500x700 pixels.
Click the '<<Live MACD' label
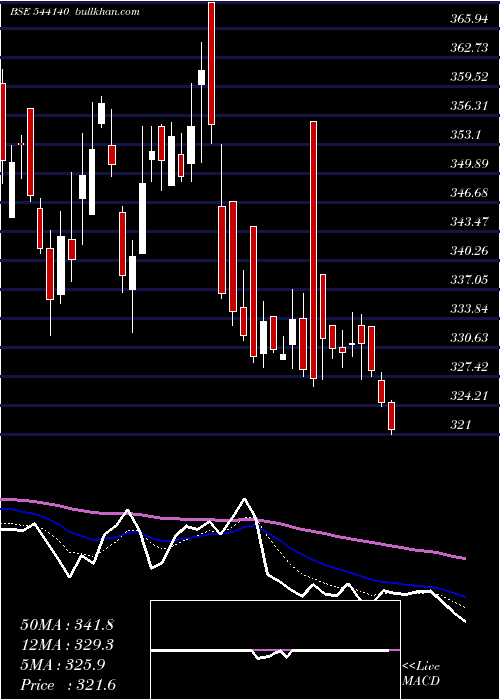coord(421,674)
